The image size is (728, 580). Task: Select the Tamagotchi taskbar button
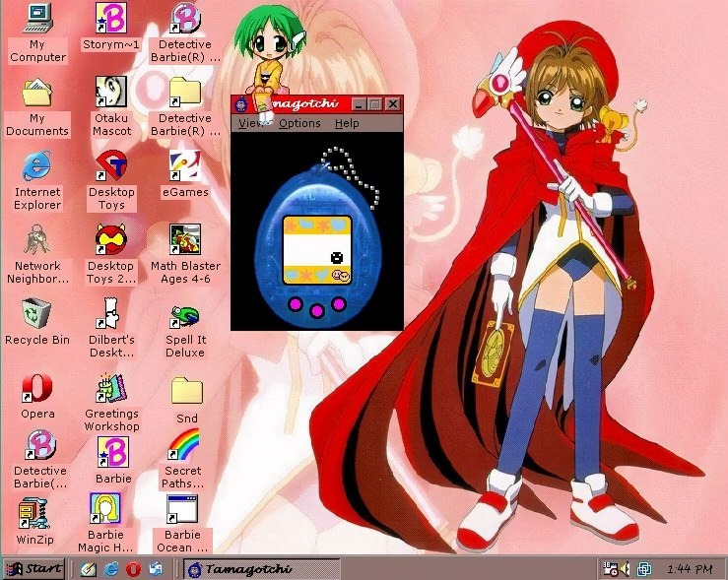point(262,569)
